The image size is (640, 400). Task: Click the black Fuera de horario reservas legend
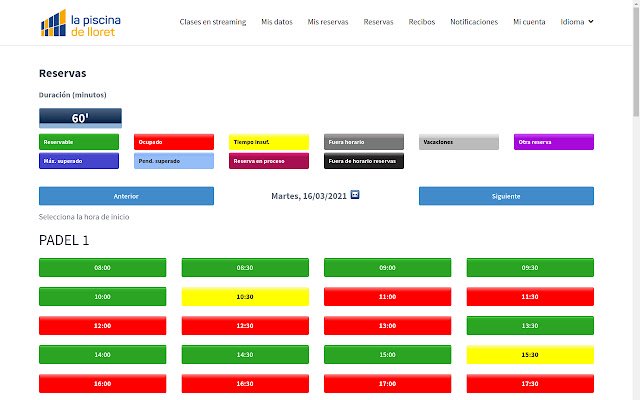(x=364, y=161)
